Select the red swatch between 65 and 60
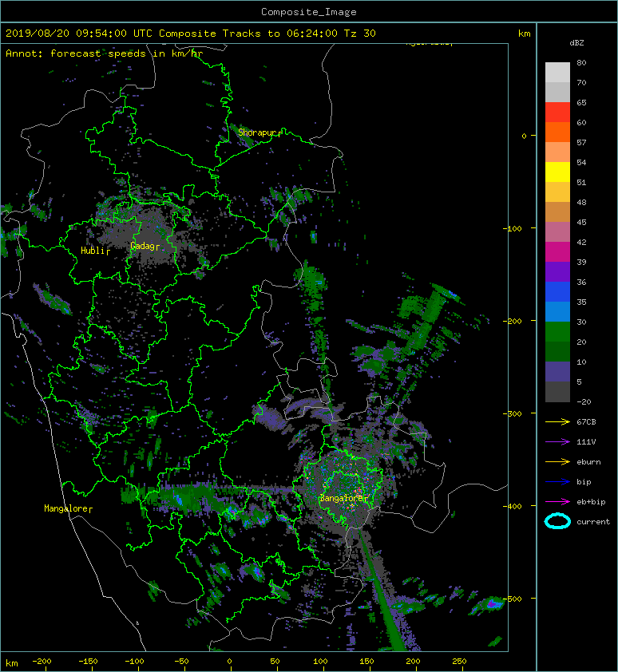Screen dimensions: 618x672 point(557,113)
